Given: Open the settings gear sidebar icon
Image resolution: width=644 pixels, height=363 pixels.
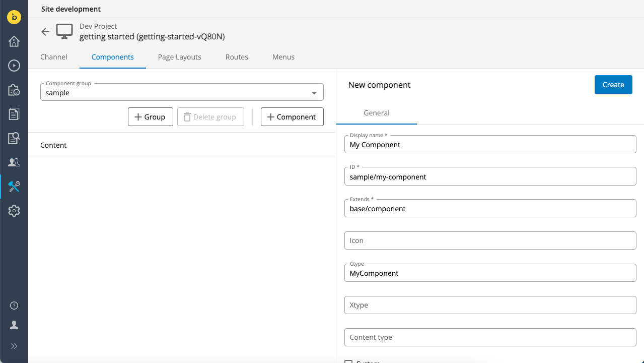Looking at the screenshot, I should (x=14, y=211).
